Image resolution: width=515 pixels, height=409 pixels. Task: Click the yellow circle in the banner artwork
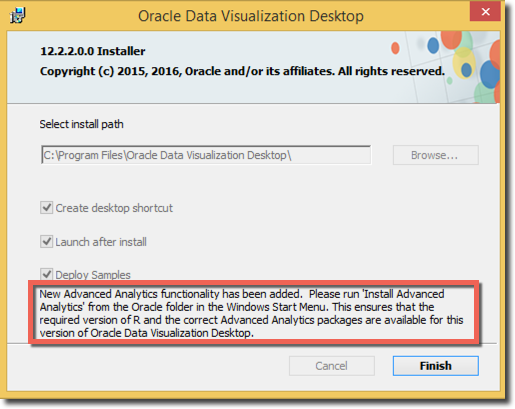tap(464, 63)
